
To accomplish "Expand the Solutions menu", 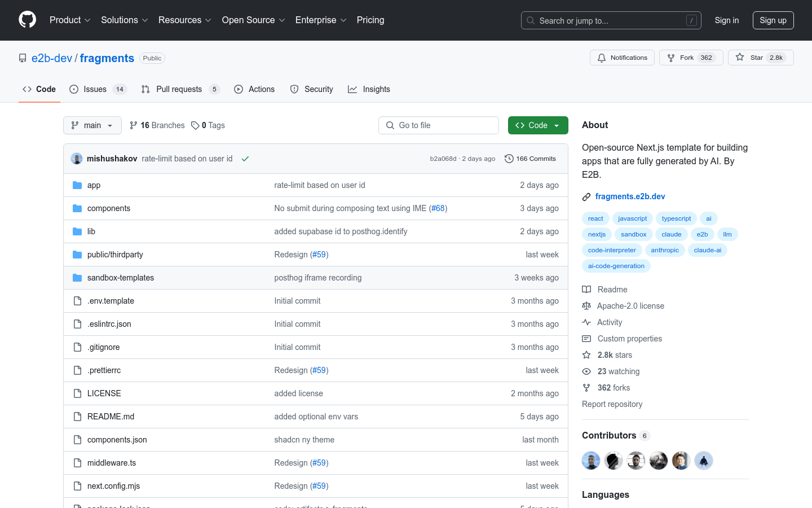I will pos(124,20).
